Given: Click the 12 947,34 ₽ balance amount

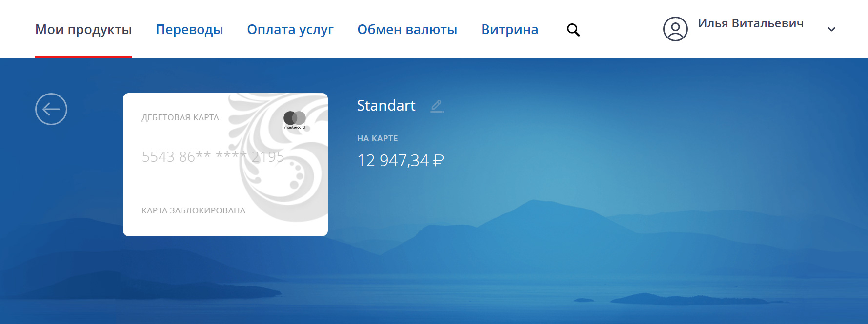Looking at the screenshot, I should click(401, 160).
